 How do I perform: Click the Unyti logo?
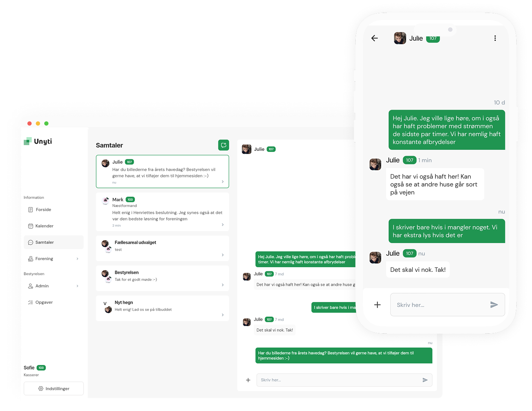(38, 141)
